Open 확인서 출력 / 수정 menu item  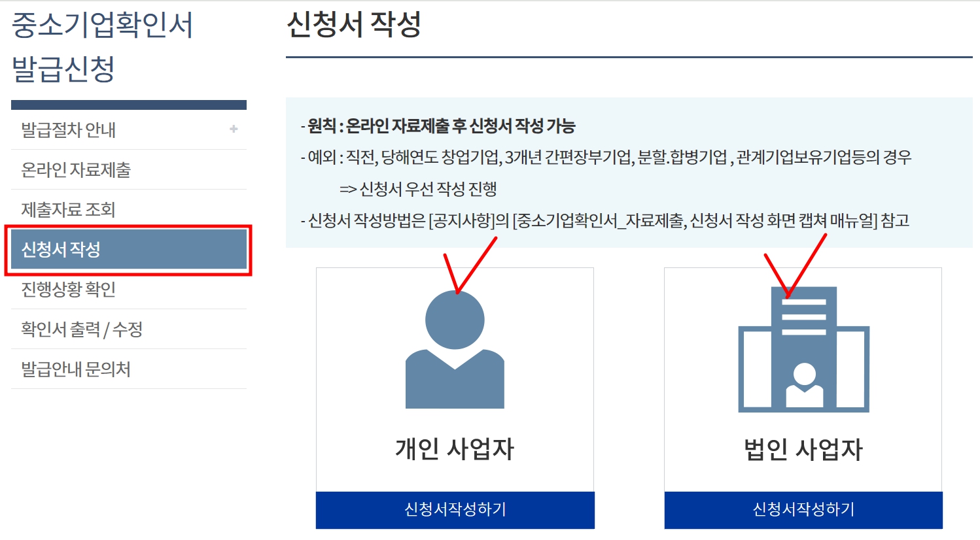coord(129,329)
